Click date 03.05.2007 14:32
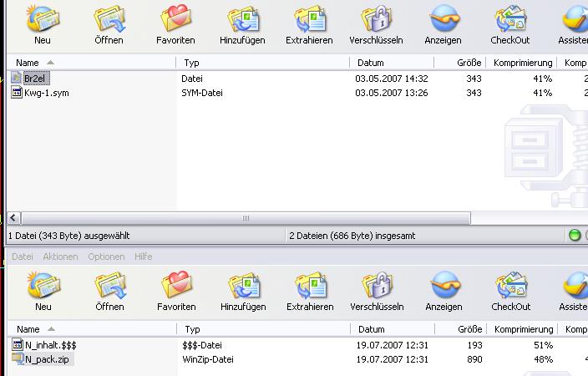Image resolution: width=588 pixels, height=376 pixels. click(392, 79)
